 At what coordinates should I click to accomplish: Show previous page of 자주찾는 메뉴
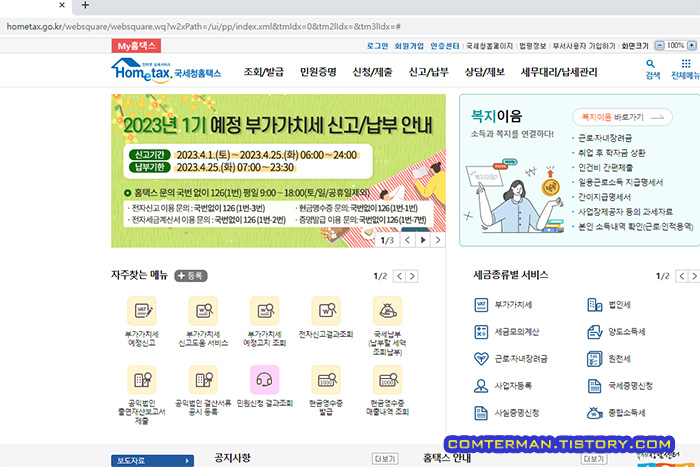point(400,276)
